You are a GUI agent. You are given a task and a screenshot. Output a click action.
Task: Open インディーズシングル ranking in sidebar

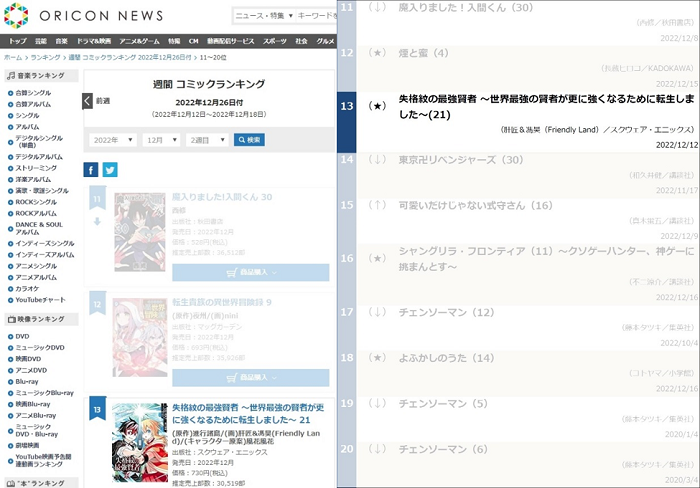point(45,243)
